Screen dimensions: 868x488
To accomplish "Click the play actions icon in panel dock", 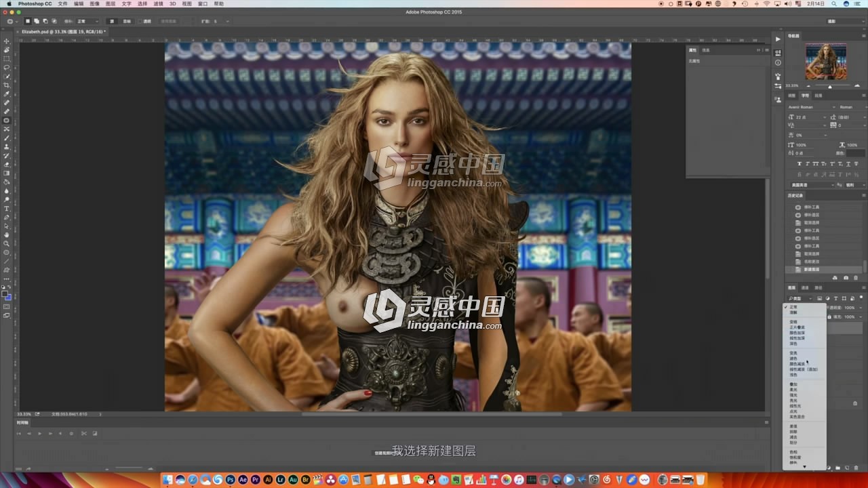I will click(x=778, y=39).
